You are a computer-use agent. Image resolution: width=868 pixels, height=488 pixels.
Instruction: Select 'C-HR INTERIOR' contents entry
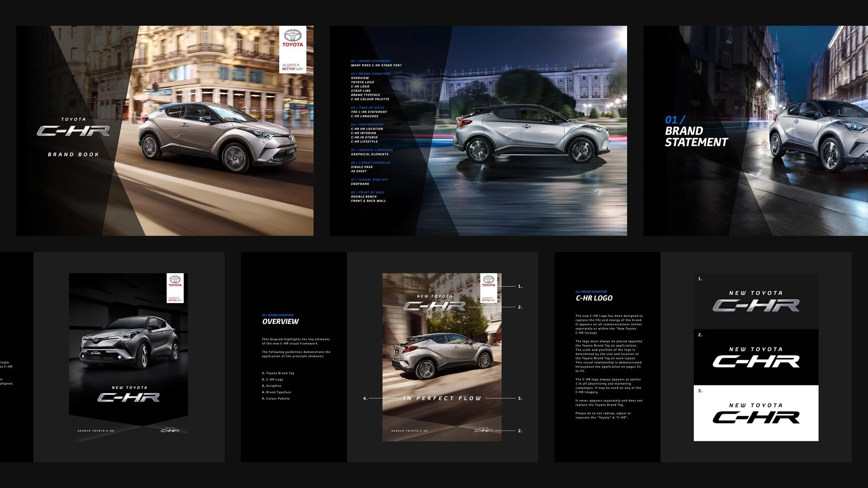(363, 133)
